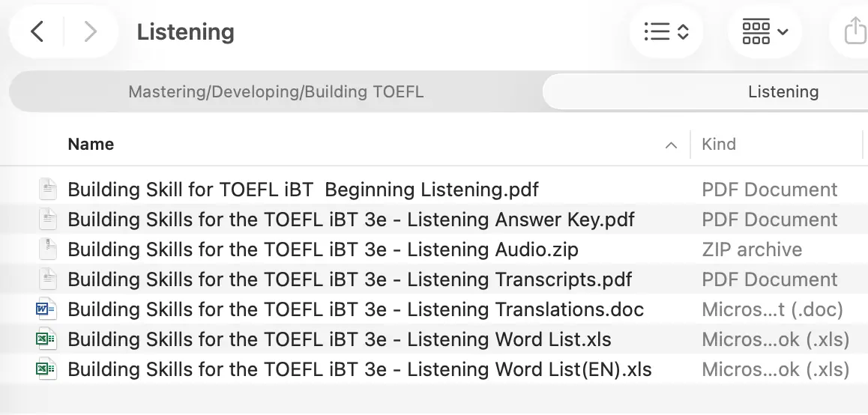Image resolution: width=868 pixels, height=415 pixels.
Task: Sort files by Kind column header
Action: tap(719, 145)
